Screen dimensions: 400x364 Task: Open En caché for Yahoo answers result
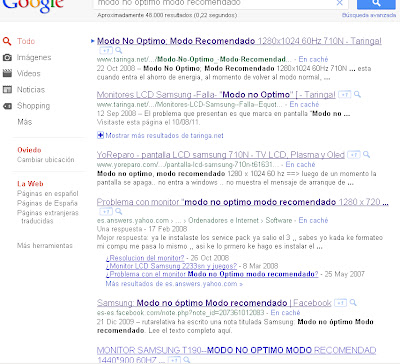pyautogui.click(x=313, y=221)
